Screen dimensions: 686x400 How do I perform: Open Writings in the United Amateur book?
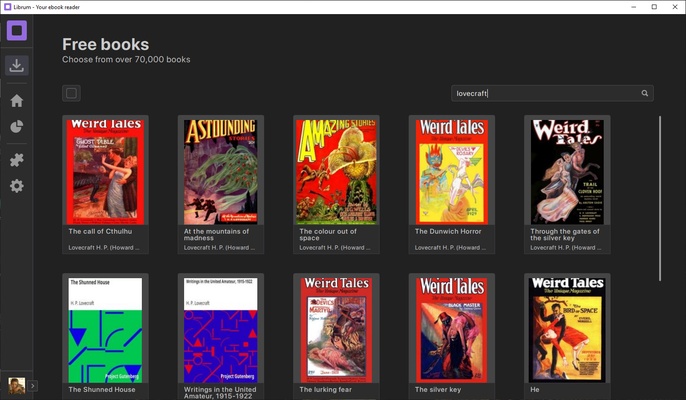click(x=220, y=330)
